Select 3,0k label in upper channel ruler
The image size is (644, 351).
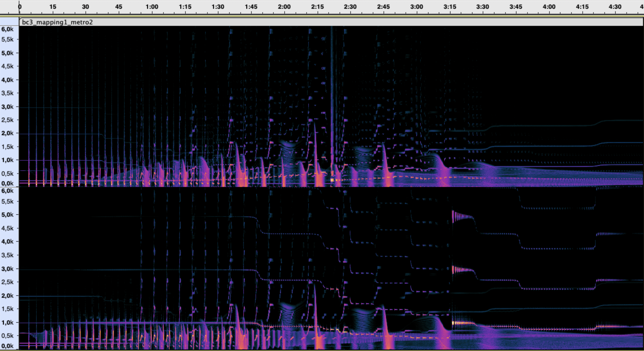coord(8,107)
